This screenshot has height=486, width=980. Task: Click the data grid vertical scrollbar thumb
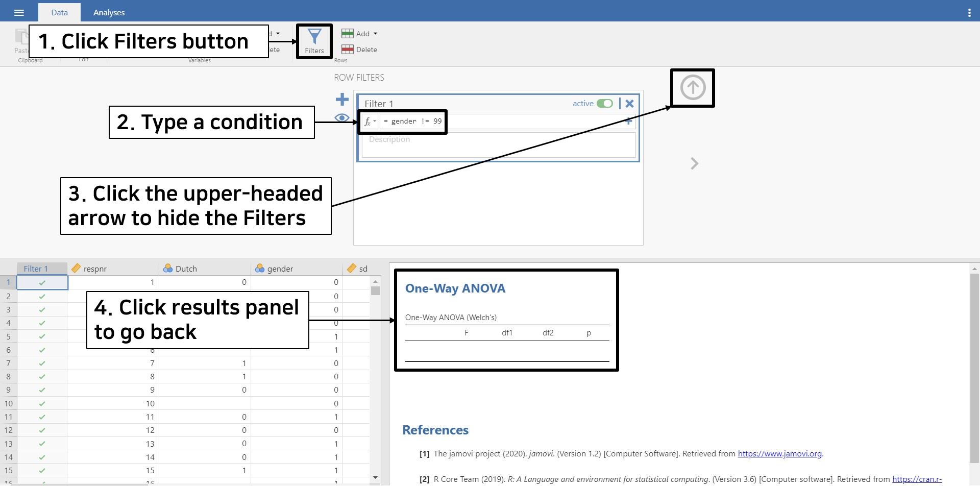[375, 290]
